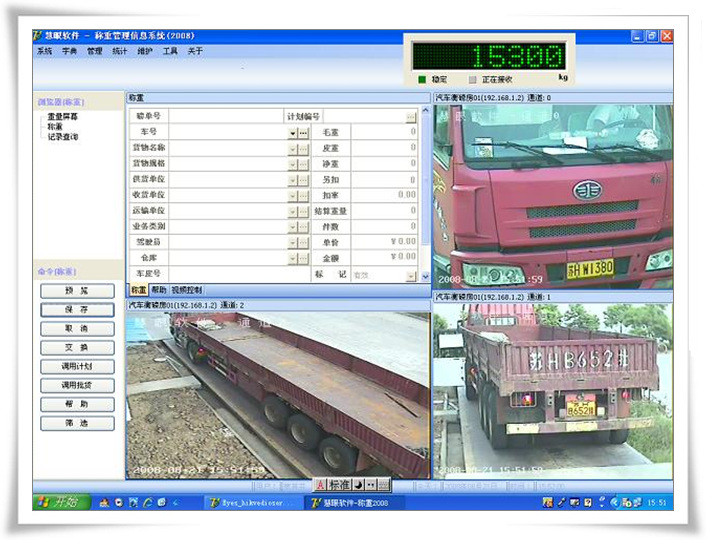Screen dimensions: 706x540
Task: Select 记录查询 in the browser tree
Action: coord(63,136)
